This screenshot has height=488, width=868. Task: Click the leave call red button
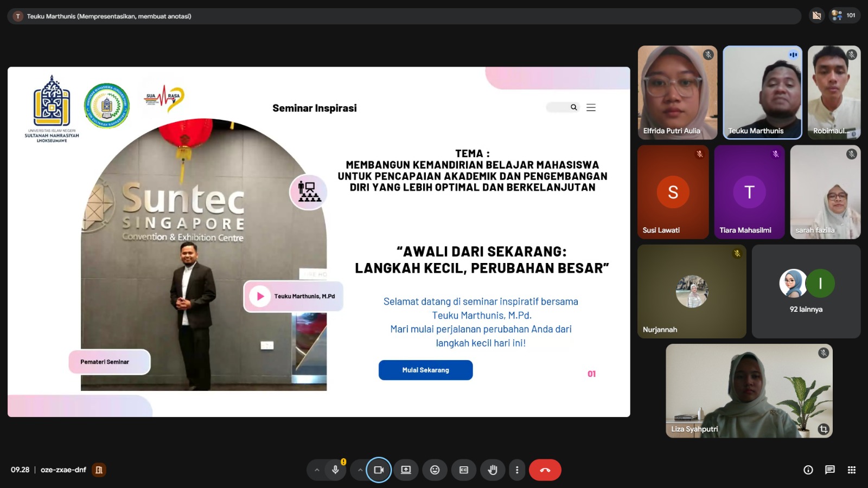click(545, 470)
